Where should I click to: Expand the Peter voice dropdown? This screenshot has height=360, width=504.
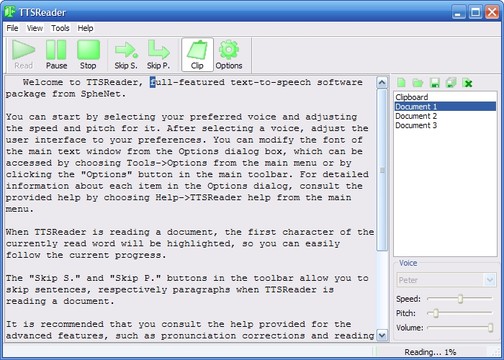tap(490, 280)
